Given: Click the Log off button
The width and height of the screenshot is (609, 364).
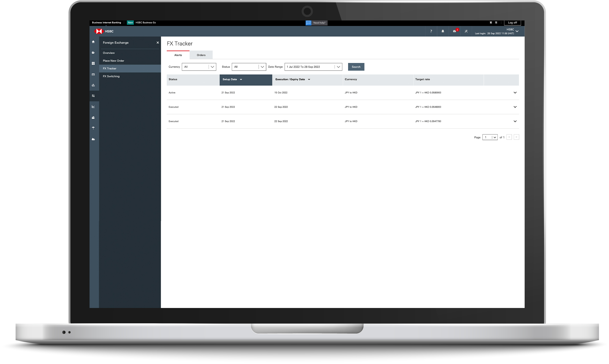Looking at the screenshot, I should coord(512,23).
